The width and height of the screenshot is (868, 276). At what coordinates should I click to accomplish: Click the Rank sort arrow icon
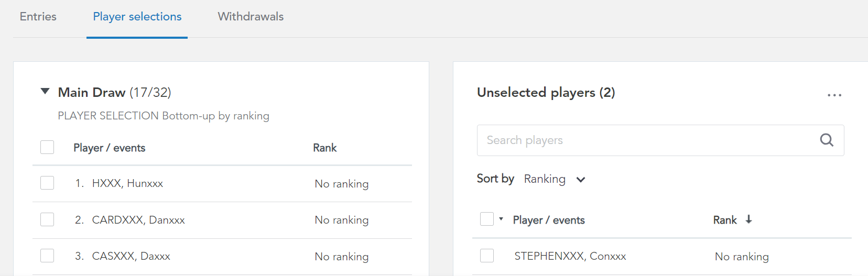click(748, 219)
